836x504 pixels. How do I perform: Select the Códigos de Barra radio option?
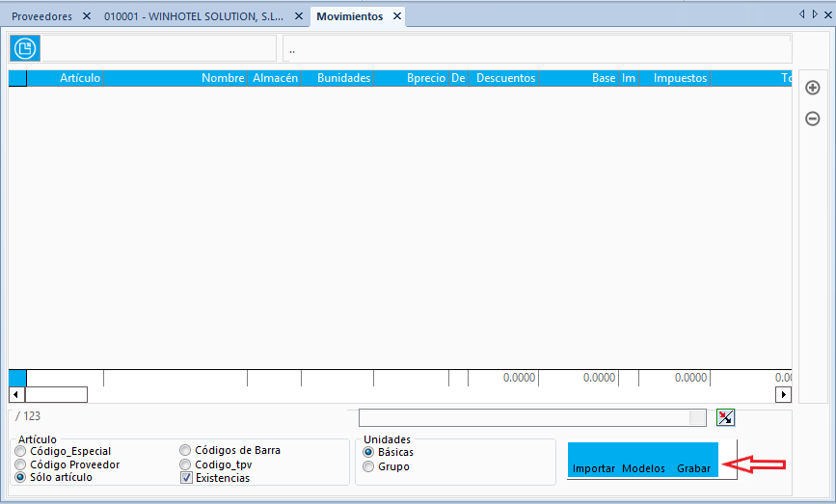185,450
